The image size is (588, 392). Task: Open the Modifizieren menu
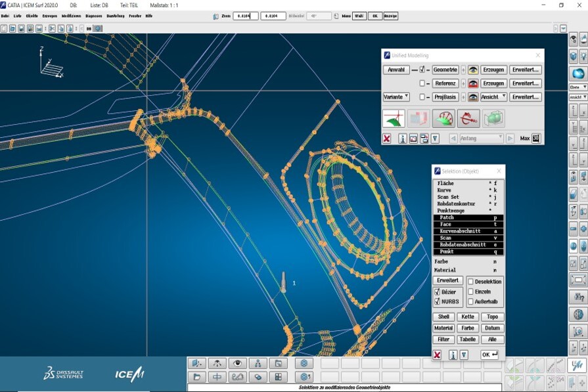[x=71, y=15]
